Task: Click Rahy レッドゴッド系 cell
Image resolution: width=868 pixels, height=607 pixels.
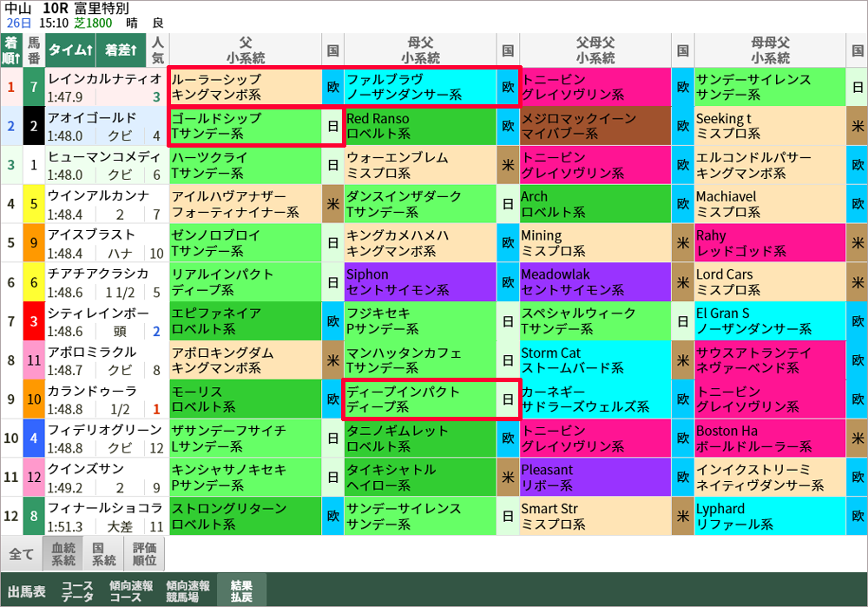Action: tap(770, 242)
